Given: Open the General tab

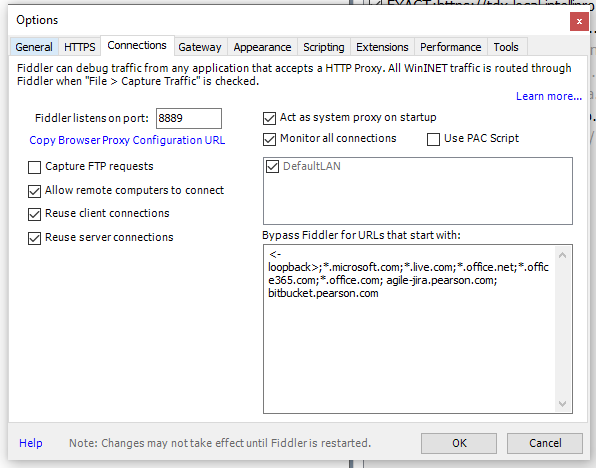Looking at the screenshot, I should click(34, 47).
